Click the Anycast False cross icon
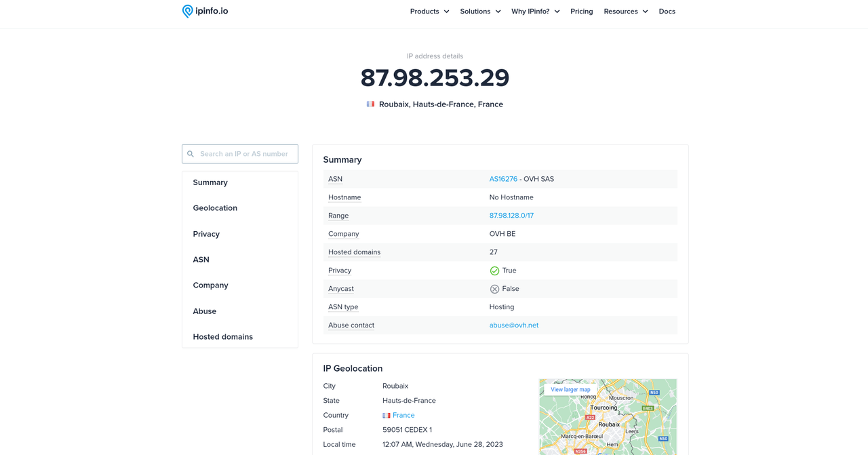Viewport: 868px width, 455px height. tap(494, 289)
